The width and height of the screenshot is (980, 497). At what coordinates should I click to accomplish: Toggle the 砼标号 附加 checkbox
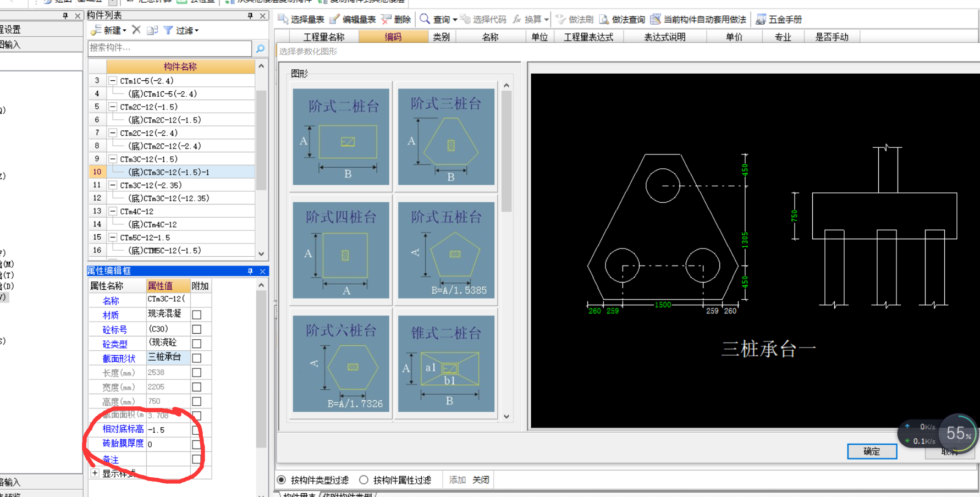click(x=197, y=329)
